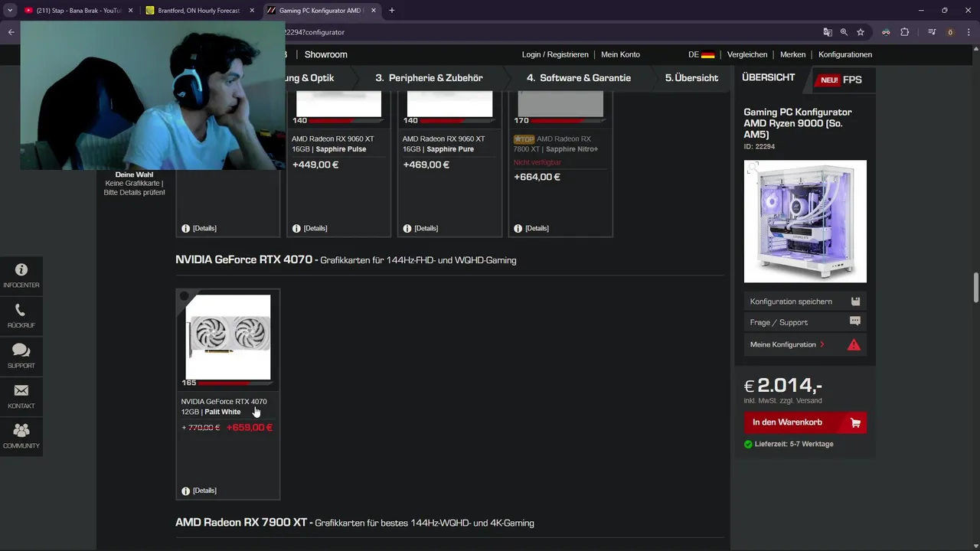The image size is (980, 551).
Task: Open the Chrome three-dot menu
Action: pyautogui.click(x=969, y=32)
